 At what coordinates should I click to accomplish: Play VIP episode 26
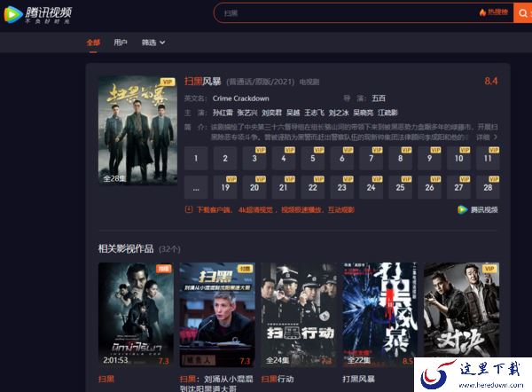click(x=429, y=187)
